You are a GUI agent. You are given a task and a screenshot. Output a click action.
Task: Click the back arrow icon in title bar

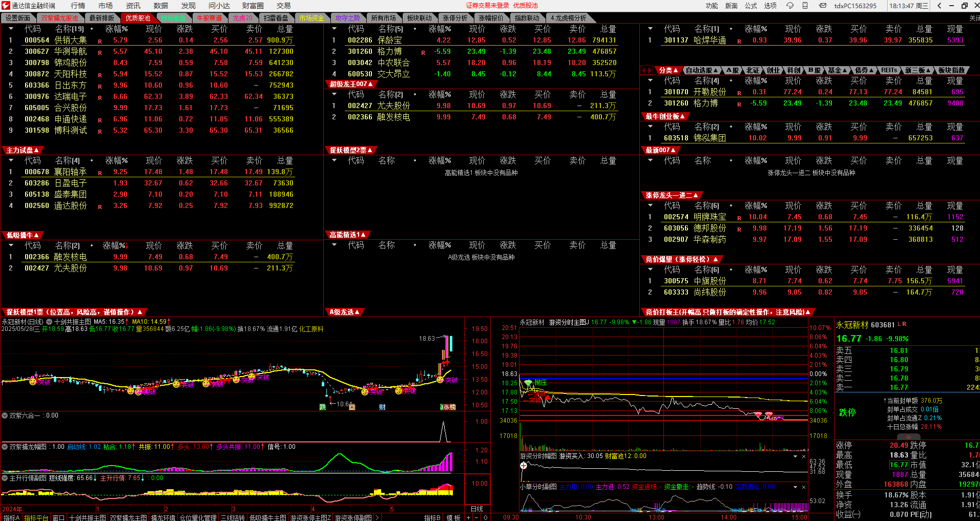pos(939,6)
